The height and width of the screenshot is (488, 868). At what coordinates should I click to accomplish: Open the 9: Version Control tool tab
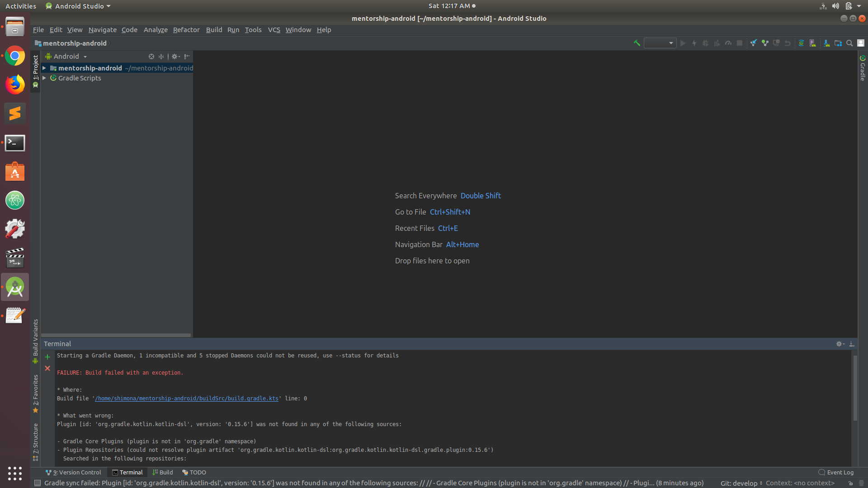(73, 472)
